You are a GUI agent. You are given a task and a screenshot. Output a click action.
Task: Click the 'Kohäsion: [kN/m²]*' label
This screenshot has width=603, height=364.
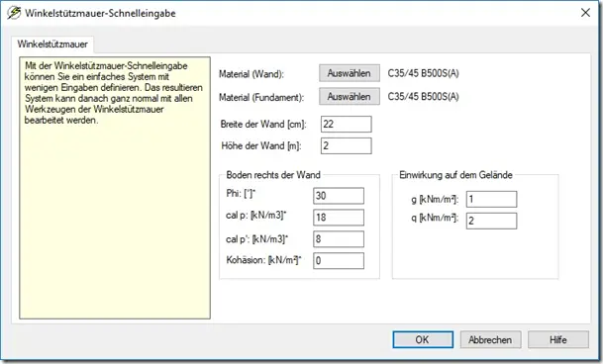tap(263, 260)
